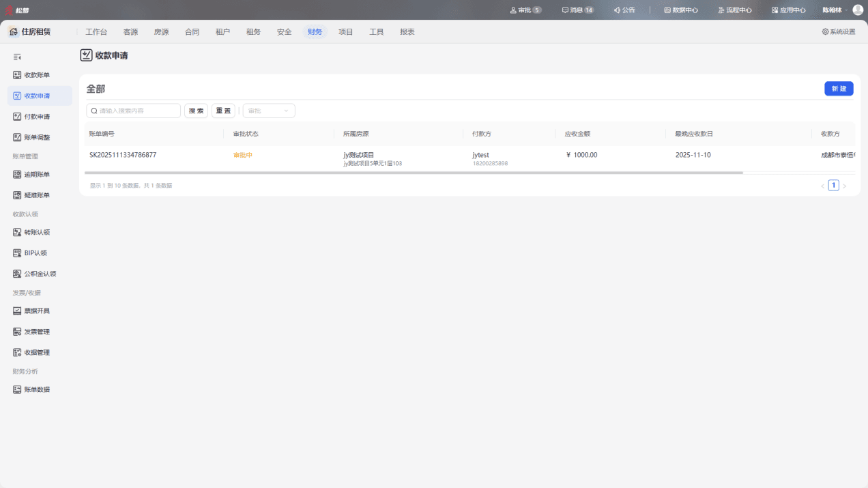
Task: Open 系统设置 gear at top right
Action: click(839, 32)
